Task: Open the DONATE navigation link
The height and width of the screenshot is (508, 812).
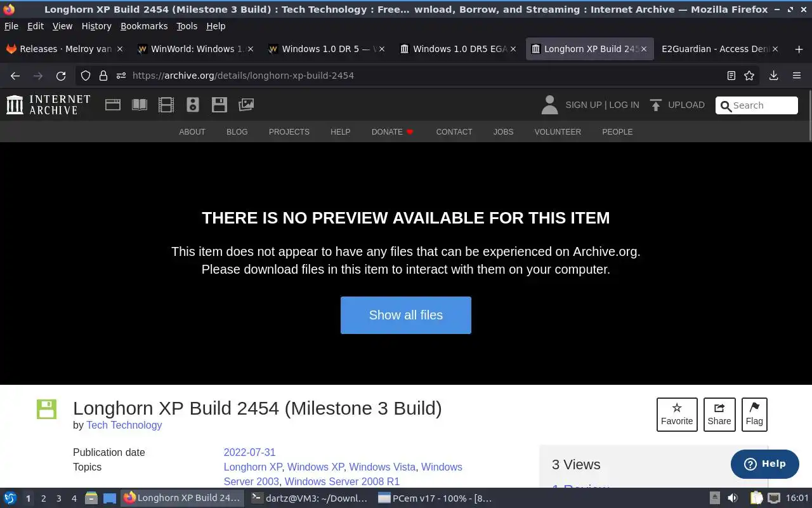Action: point(393,132)
